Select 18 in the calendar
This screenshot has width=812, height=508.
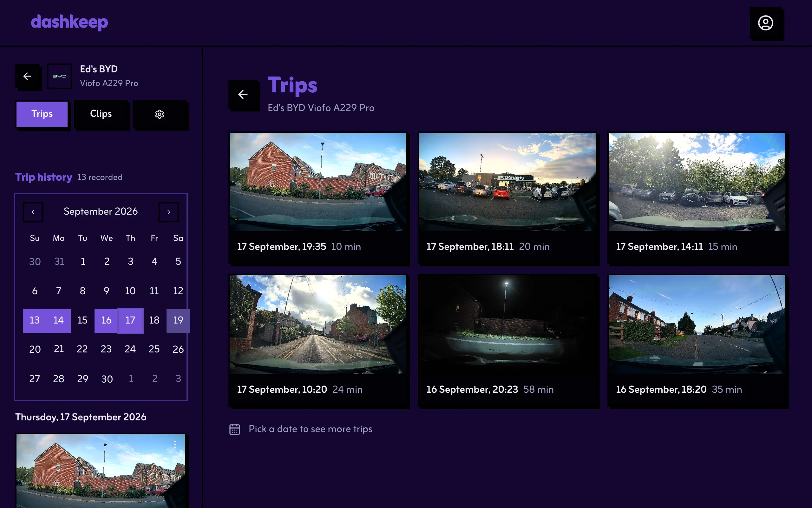[x=154, y=321]
